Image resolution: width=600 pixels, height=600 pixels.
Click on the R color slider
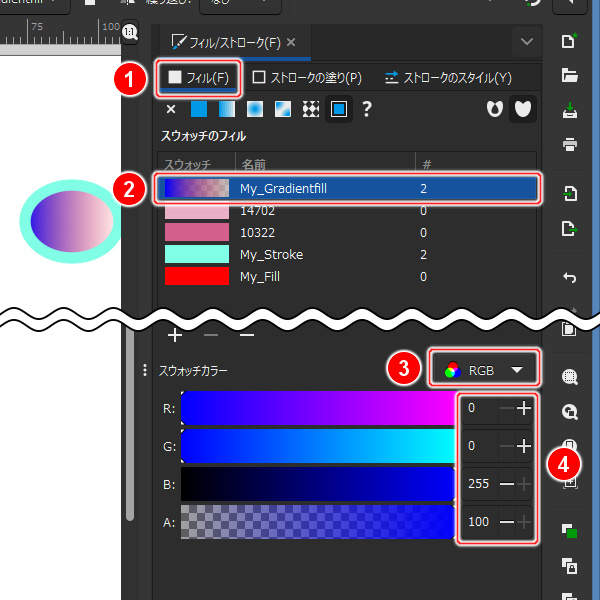tap(318, 408)
